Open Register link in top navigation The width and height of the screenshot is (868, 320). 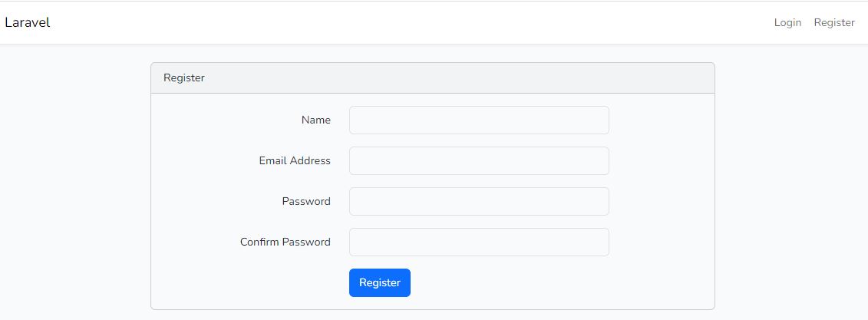[x=833, y=23]
